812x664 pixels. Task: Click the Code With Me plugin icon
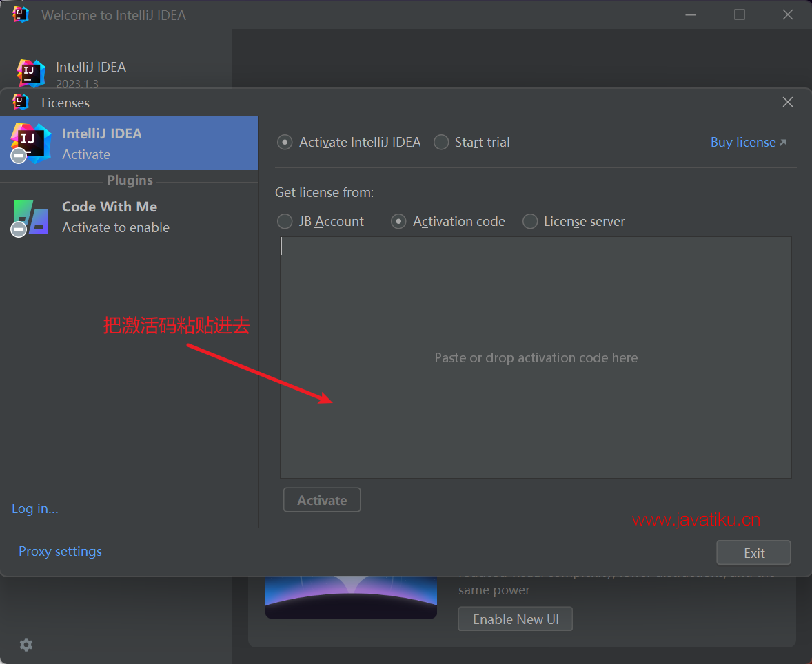point(30,218)
